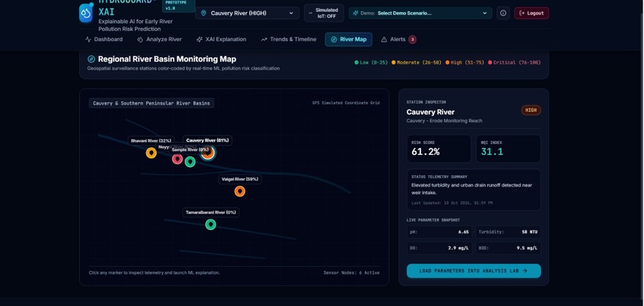
Task: Click the Bhavani River (32%) map label
Action: (151, 141)
